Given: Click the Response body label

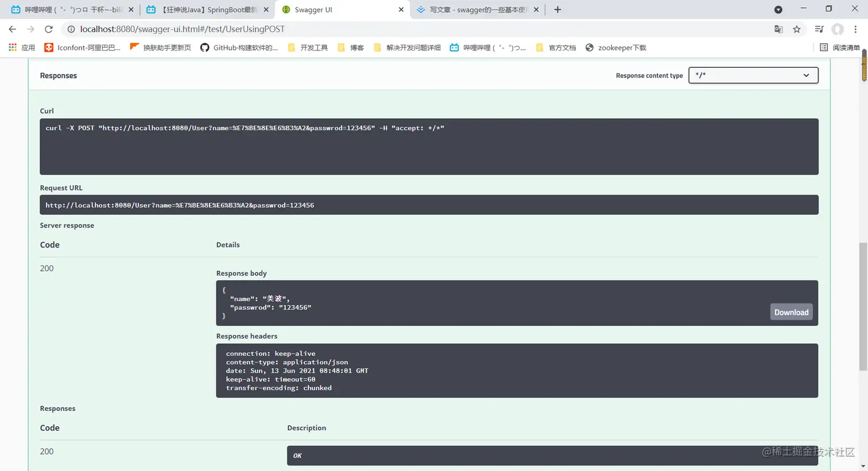Looking at the screenshot, I should (x=241, y=273).
